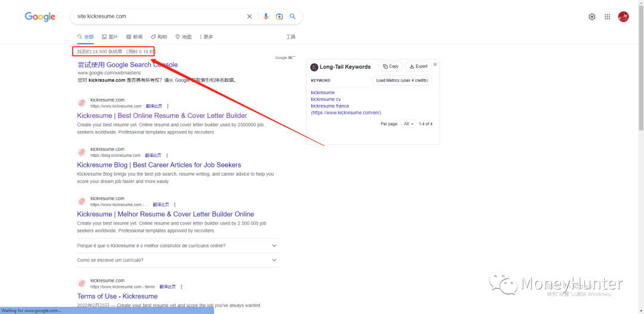Switch to the 地图 maps tab

pyautogui.click(x=183, y=37)
